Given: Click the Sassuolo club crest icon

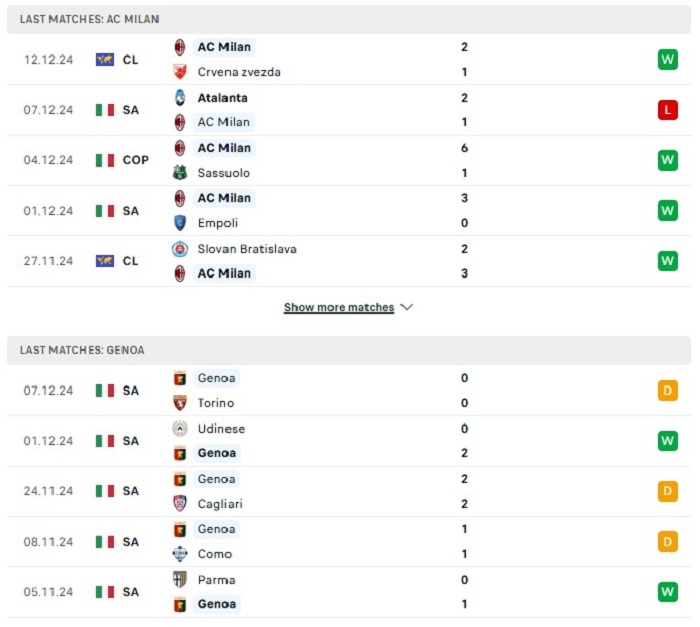Looking at the screenshot, I should click(x=180, y=172).
